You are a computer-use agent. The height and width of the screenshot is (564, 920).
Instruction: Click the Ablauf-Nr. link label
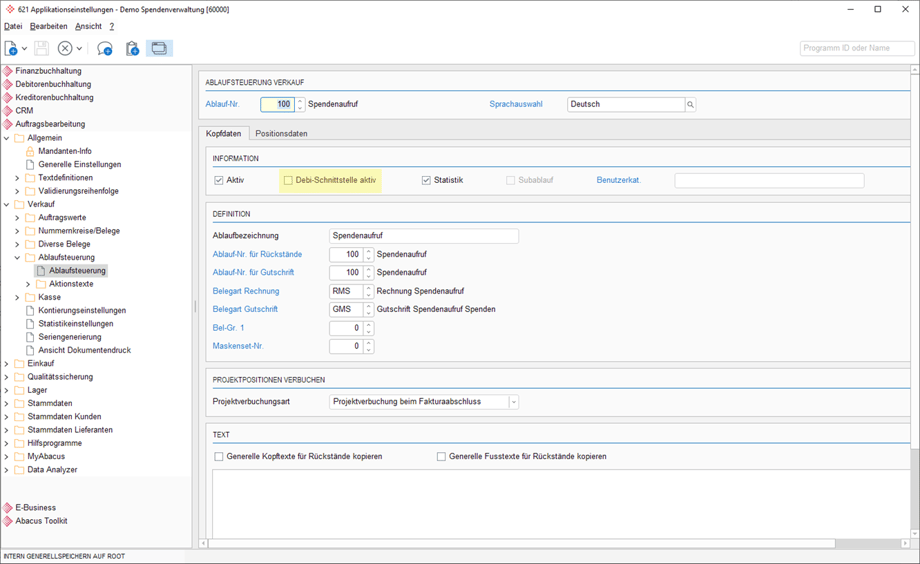(222, 104)
